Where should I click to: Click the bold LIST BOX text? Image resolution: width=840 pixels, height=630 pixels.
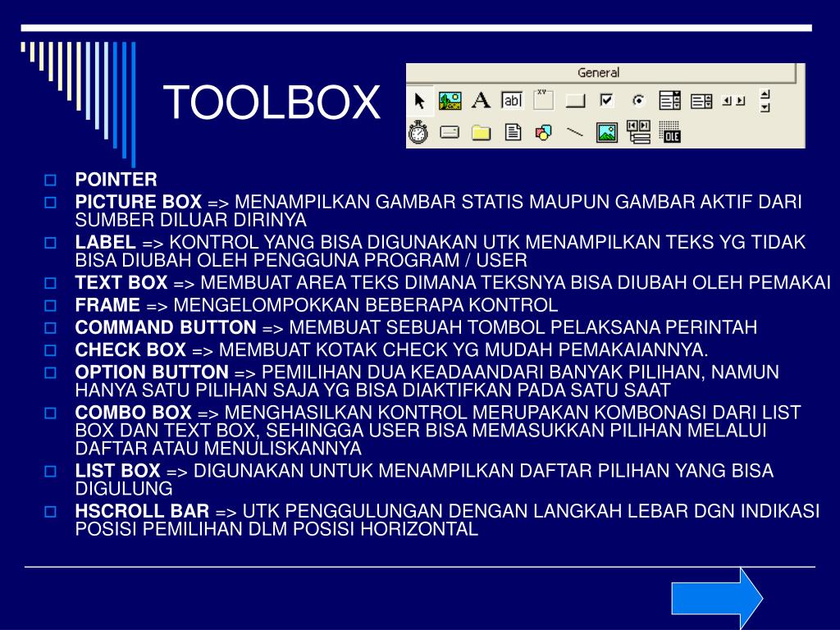pyautogui.click(x=118, y=471)
